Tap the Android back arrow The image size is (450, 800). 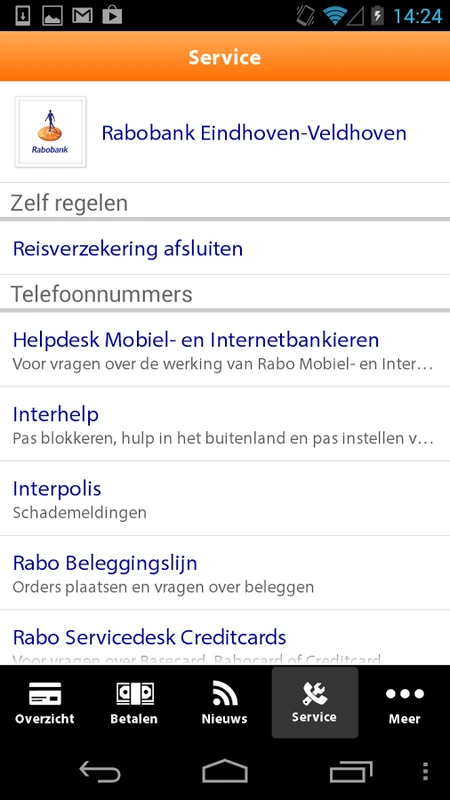click(x=100, y=771)
